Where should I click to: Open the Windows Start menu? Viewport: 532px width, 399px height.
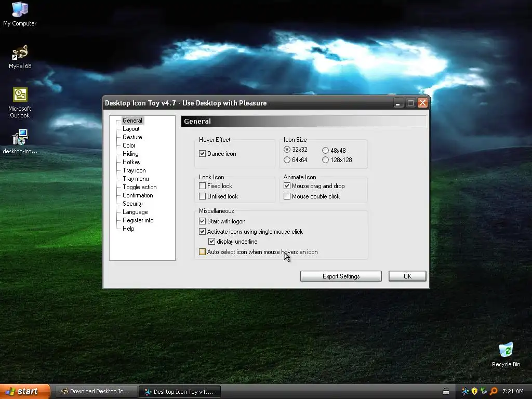point(24,391)
